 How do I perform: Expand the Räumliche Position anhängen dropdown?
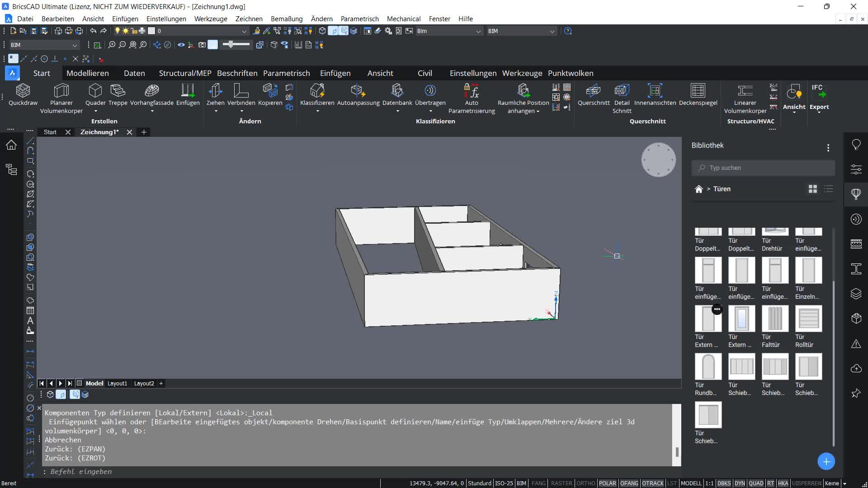click(x=538, y=112)
